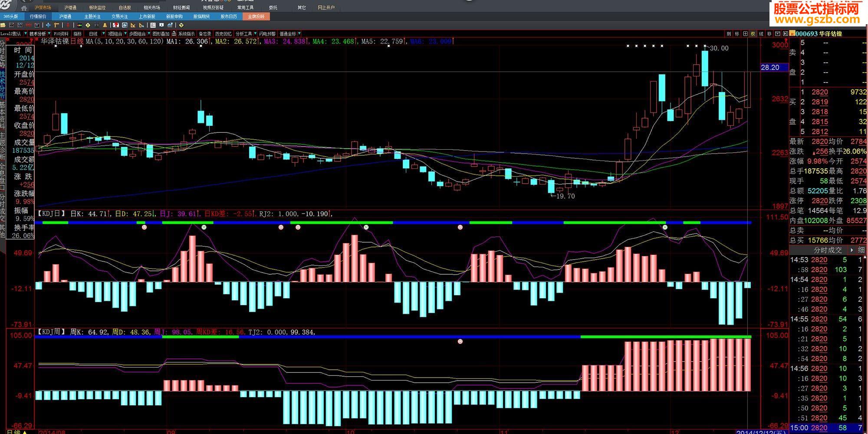Viewport: 868px width, 434px height.
Task: Click green segment of weekly KDJ color bar
Action: pyautogui.click(x=665, y=337)
